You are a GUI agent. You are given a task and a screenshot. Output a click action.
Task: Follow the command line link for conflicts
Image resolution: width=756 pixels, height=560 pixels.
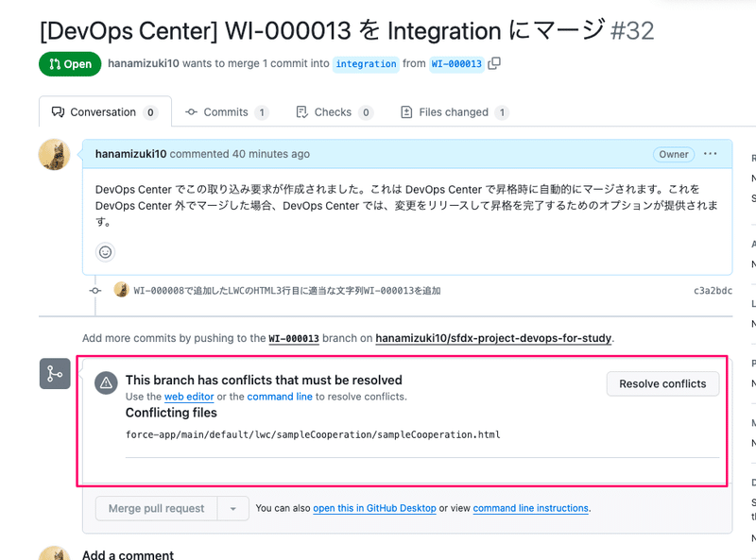coord(280,397)
